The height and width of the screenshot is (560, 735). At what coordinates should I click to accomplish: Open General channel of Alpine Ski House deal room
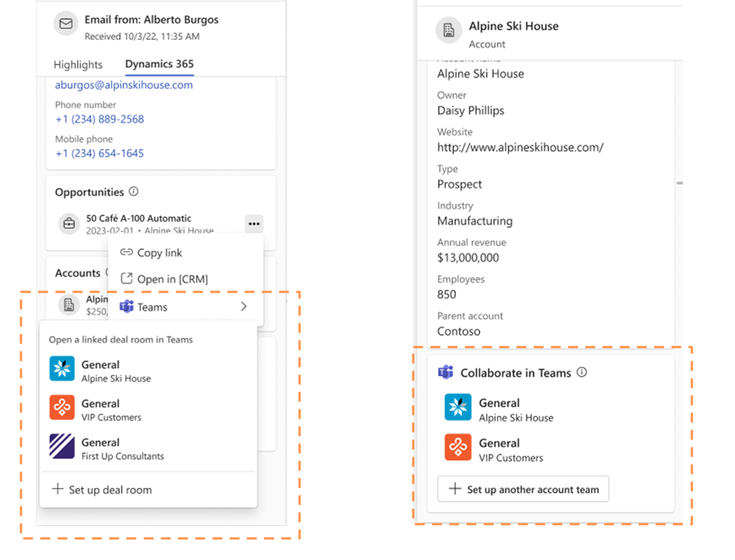click(148, 371)
